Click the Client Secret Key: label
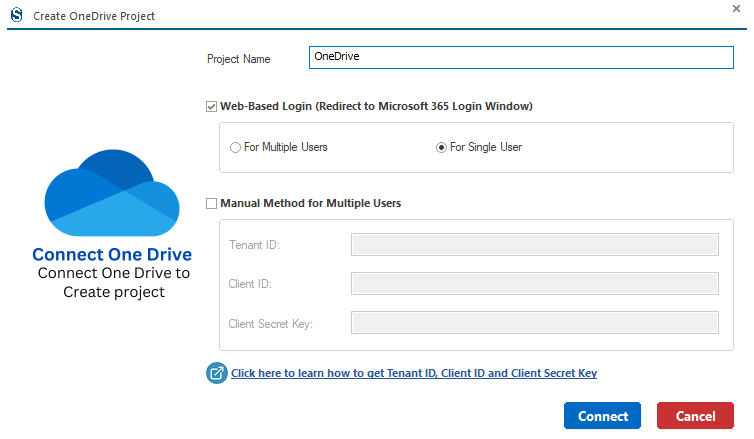Image resolution: width=754 pixels, height=439 pixels. tap(271, 324)
